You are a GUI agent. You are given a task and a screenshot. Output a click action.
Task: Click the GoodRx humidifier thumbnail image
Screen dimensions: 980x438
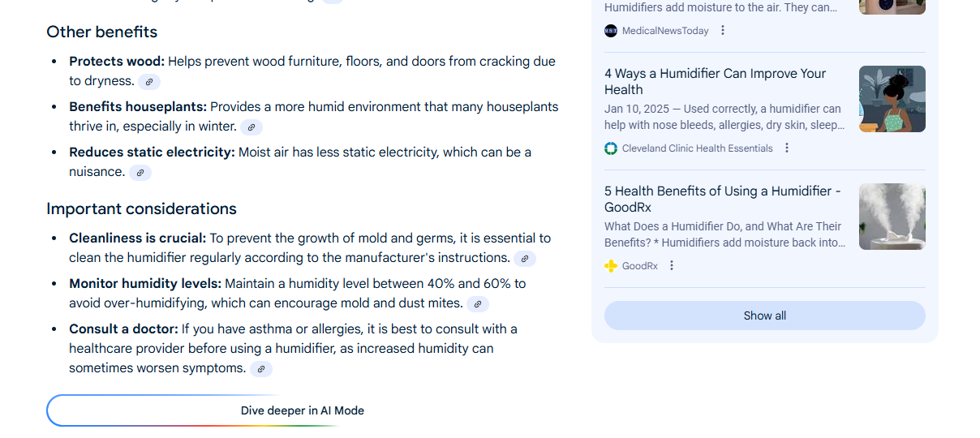click(x=892, y=217)
